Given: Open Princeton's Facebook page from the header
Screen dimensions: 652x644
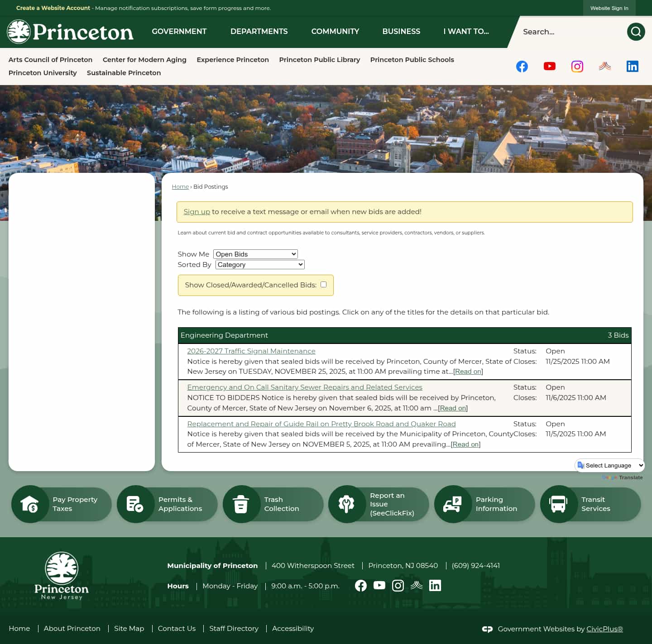Looking at the screenshot, I should [x=522, y=66].
